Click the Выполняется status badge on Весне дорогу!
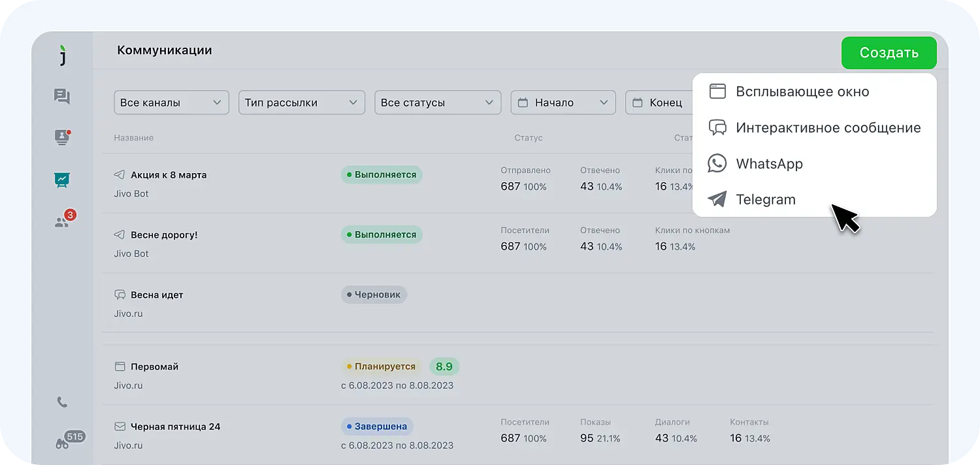Screen dimensions: 980x465 [381, 234]
